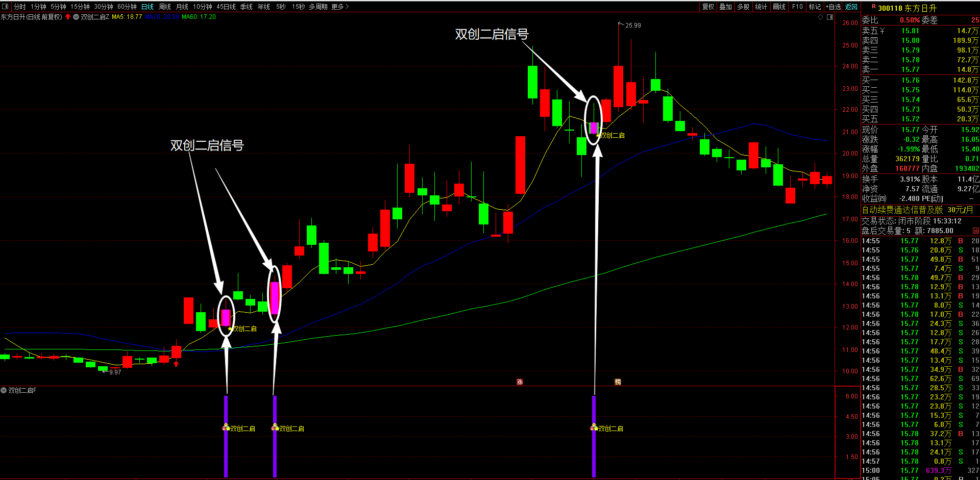Open the 双创二启F sub-indicator dropdown circle
Screen dimensions: 980x480
pos(4,390)
